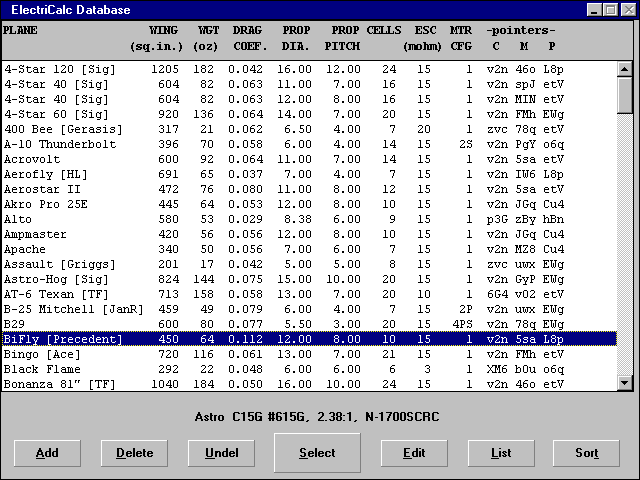Select the B29 row
Viewport: 640px width, 480px height.
coord(309,324)
